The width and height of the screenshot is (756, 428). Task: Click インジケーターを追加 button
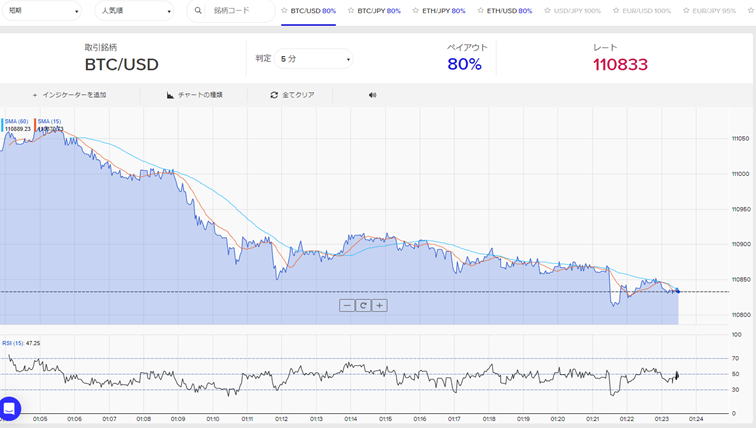(x=69, y=95)
